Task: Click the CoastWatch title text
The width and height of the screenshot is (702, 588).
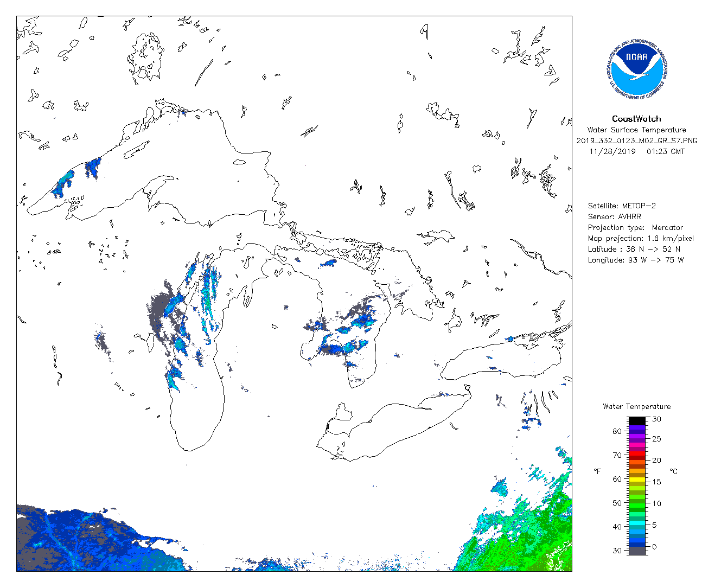Action: click(x=636, y=119)
